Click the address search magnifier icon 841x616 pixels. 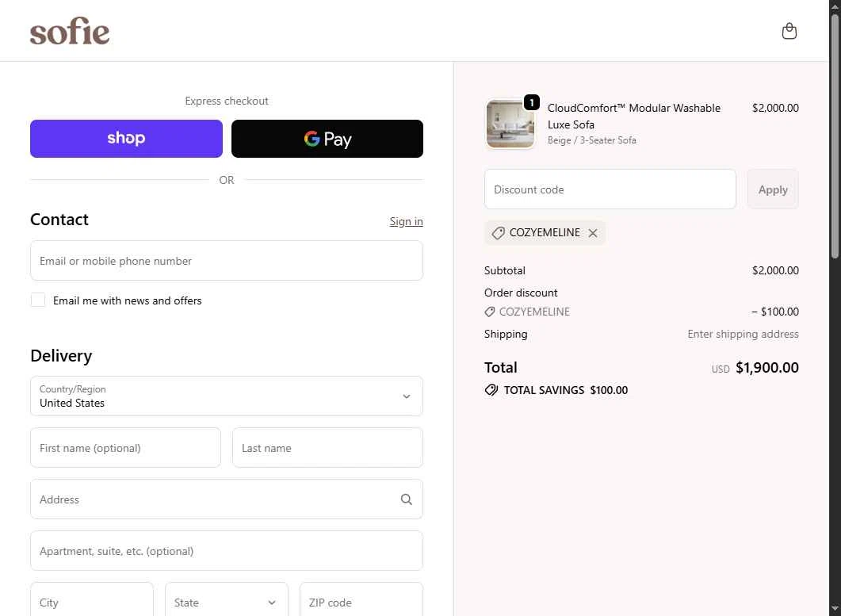[407, 499]
